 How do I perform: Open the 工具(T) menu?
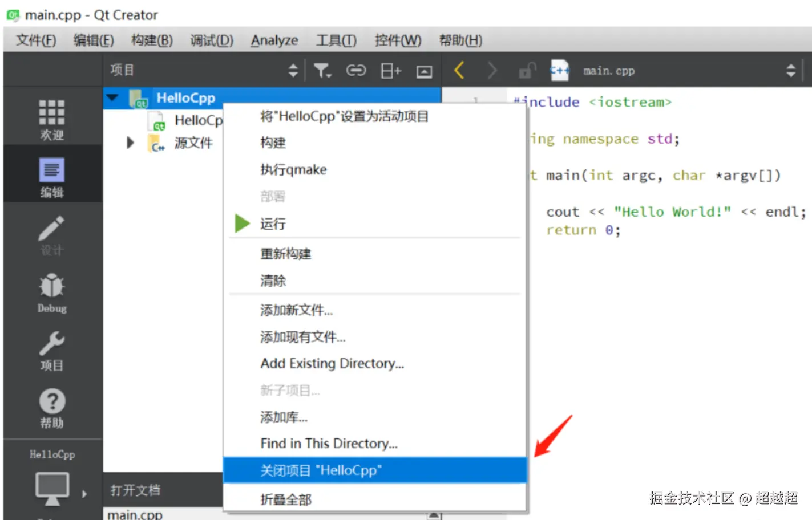[336, 40]
